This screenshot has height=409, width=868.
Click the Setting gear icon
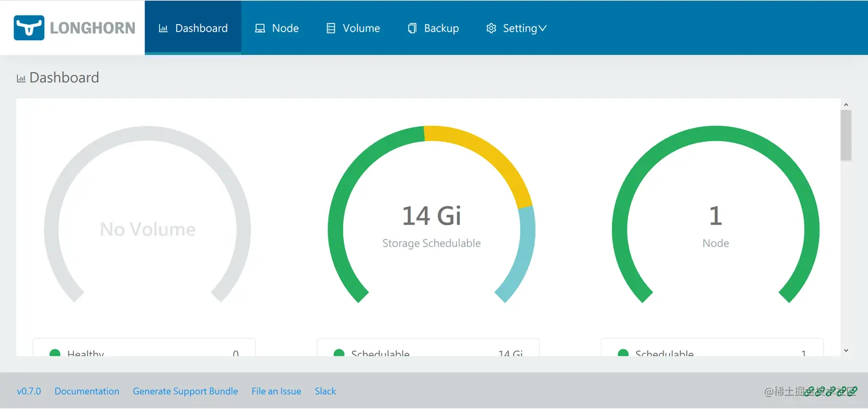(x=491, y=28)
